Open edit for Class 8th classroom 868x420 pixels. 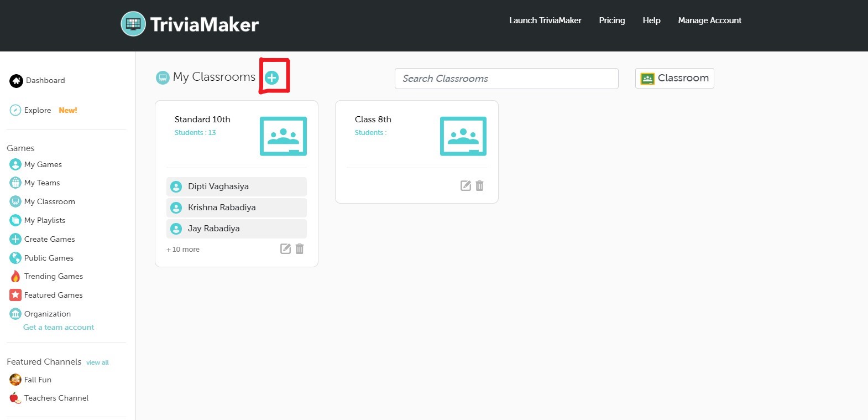pos(466,186)
